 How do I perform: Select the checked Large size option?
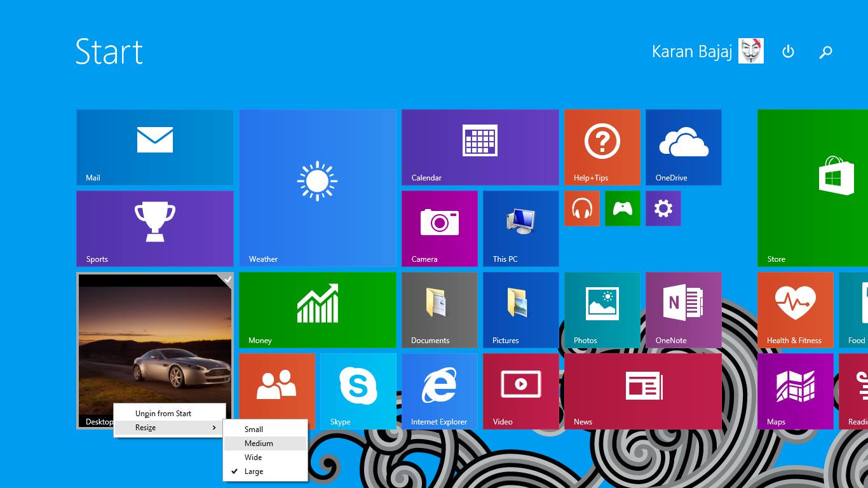coord(266,471)
